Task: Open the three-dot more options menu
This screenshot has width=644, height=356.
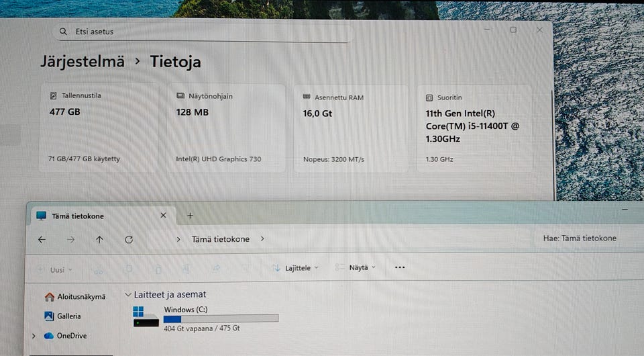Action: pyautogui.click(x=400, y=267)
